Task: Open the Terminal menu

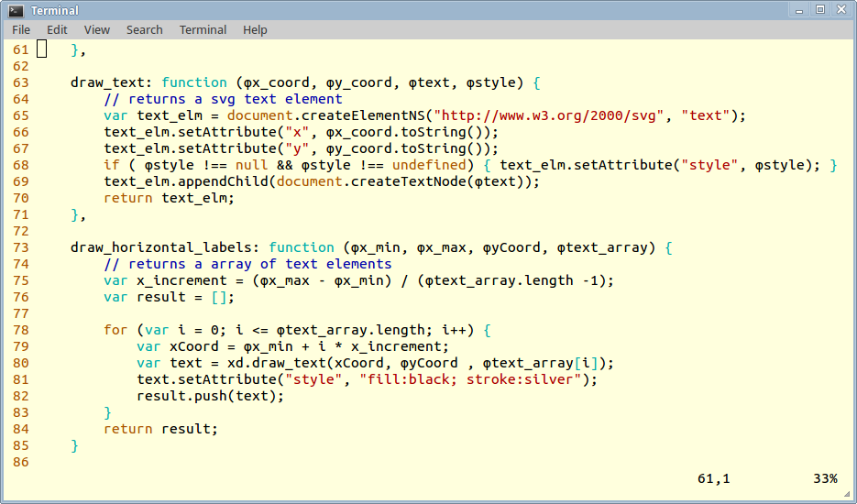Action: 203,30
